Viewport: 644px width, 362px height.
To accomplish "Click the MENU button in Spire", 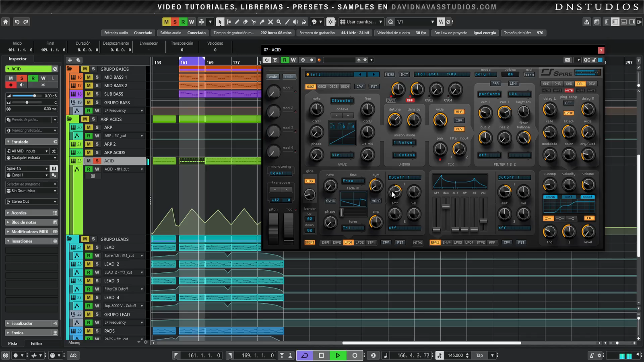I will click(x=389, y=74).
